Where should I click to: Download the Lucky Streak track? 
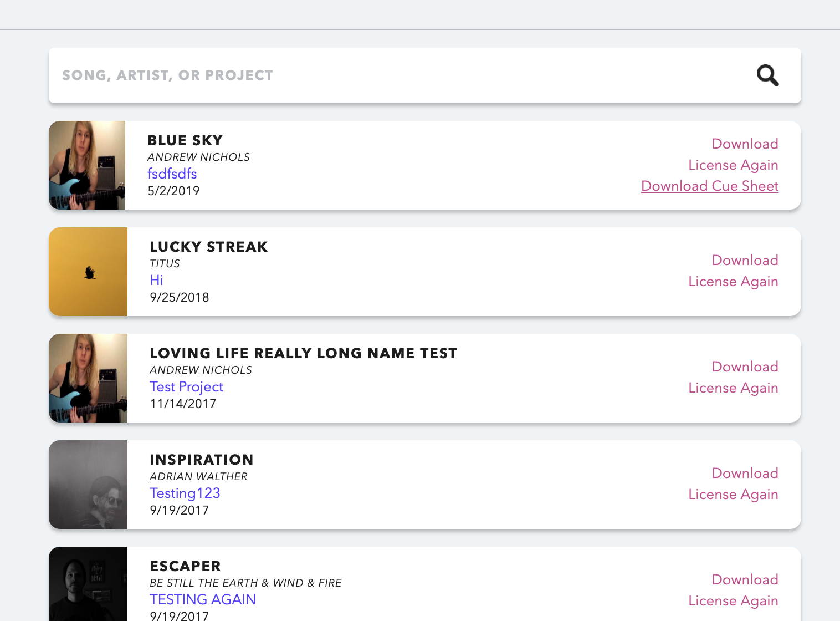[x=745, y=260]
